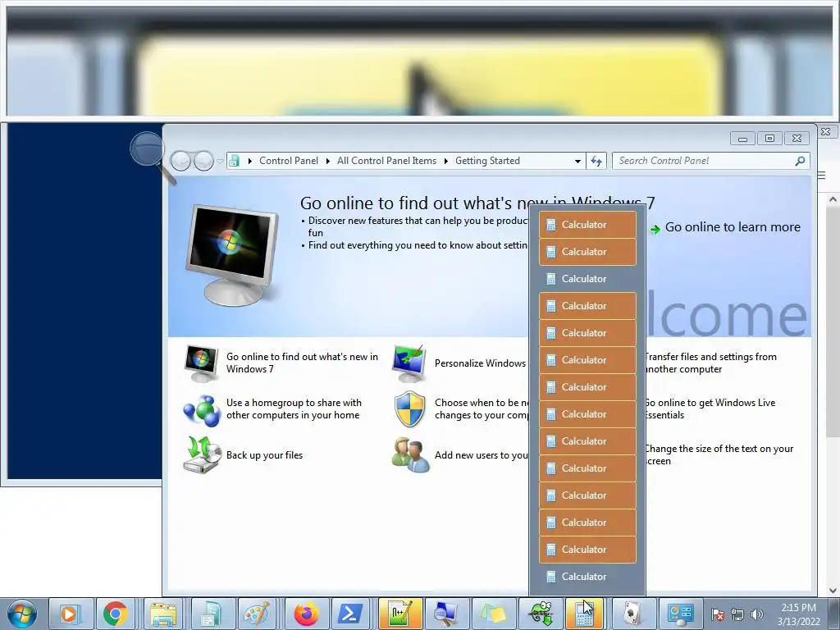Open recent pages dropdown beside Forward button

220,161
